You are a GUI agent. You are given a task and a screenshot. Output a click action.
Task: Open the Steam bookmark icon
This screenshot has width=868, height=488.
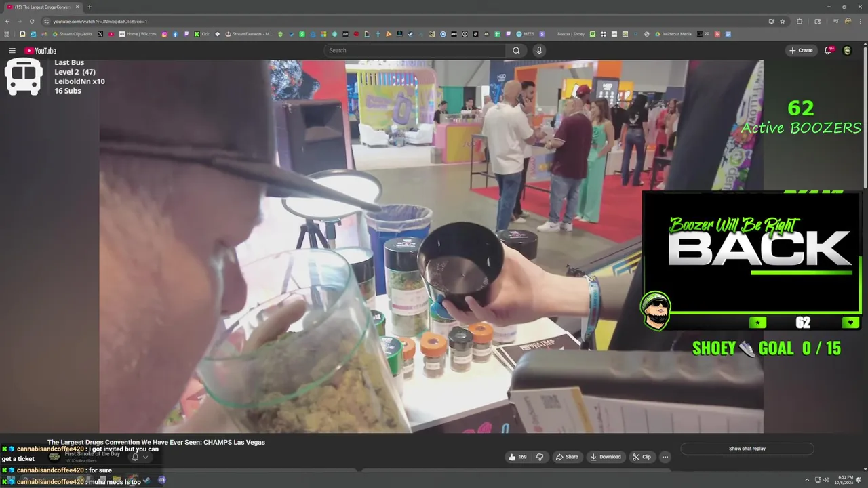coord(410,34)
